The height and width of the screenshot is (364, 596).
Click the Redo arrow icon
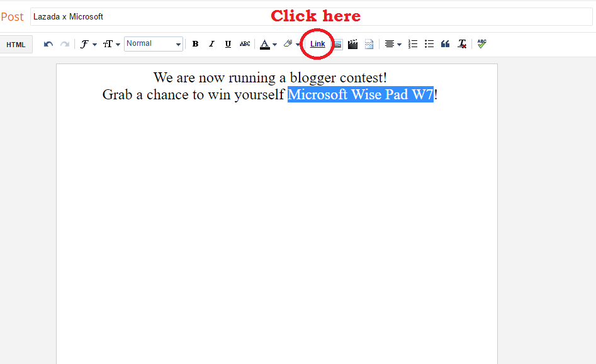point(65,44)
